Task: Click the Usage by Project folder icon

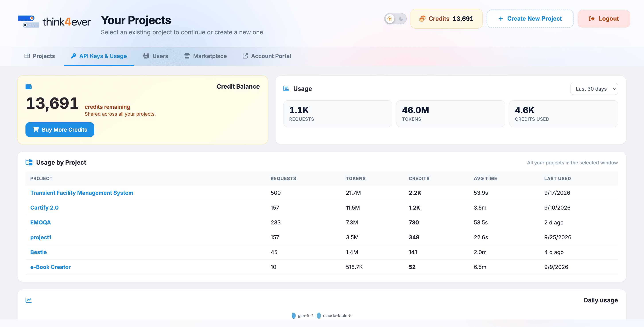Action: [29, 162]
